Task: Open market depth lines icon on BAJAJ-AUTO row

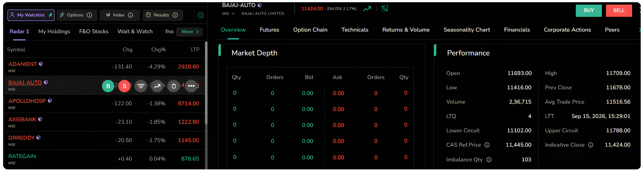Action: [141, 86]
